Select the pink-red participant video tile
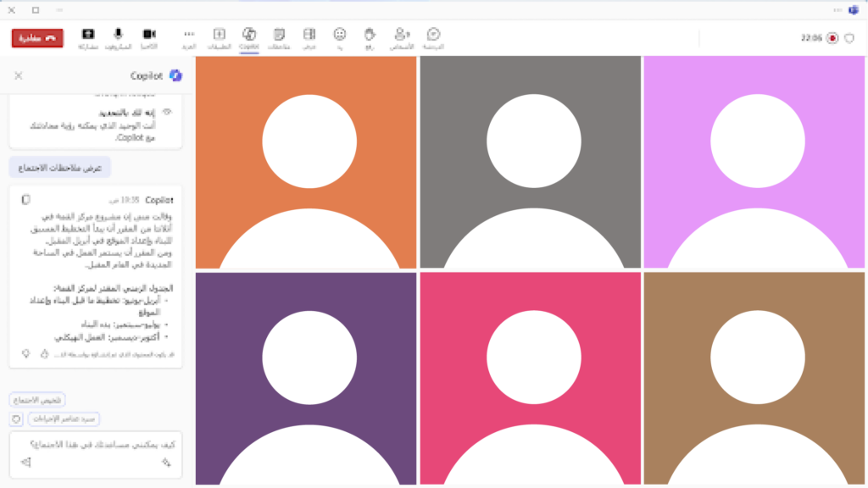Viewport: 868px width, 488px height. 531,379
